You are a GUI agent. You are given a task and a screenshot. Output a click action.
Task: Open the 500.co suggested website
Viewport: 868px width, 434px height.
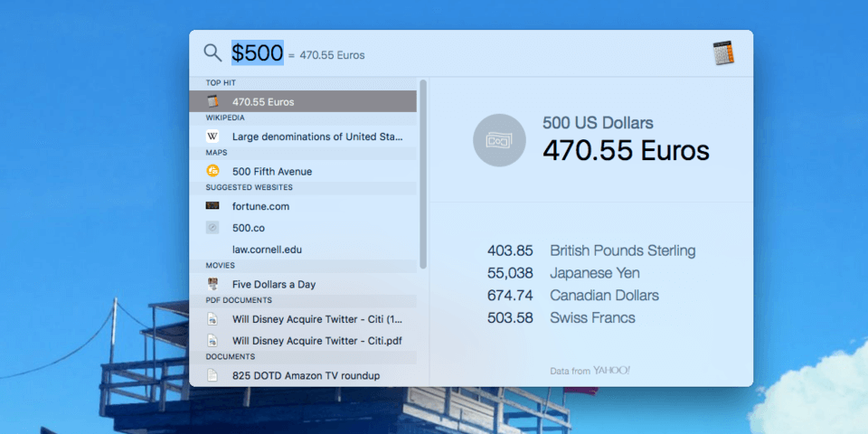coord(303,228)
